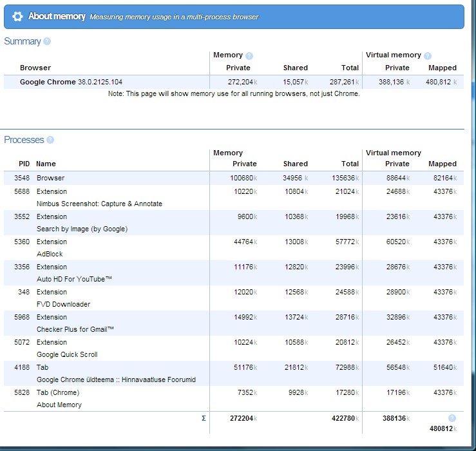This screenshot has width=476, height=451.
Task: Click the 72988k total memory value
Action: (x=347, y=367)
